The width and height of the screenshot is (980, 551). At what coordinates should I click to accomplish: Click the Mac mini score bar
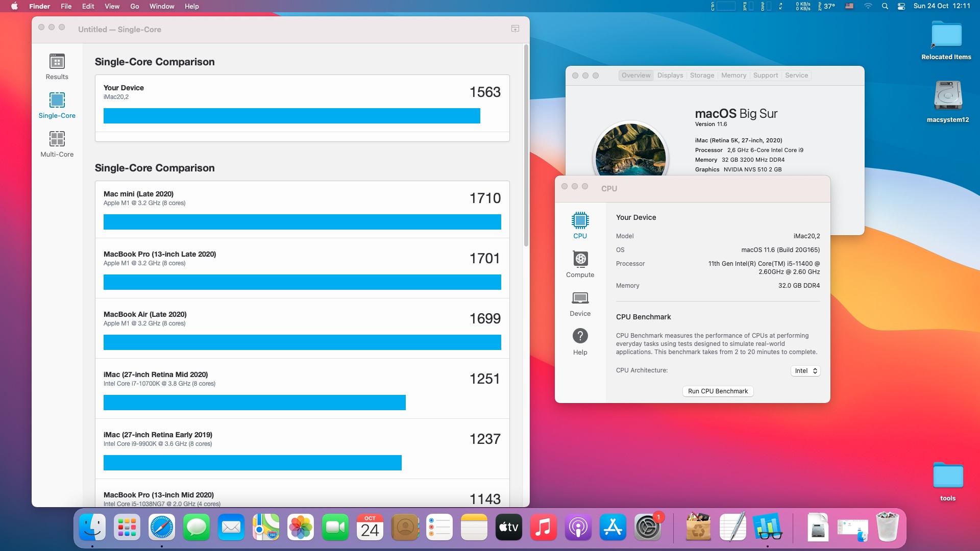click(x=302, y=222)
